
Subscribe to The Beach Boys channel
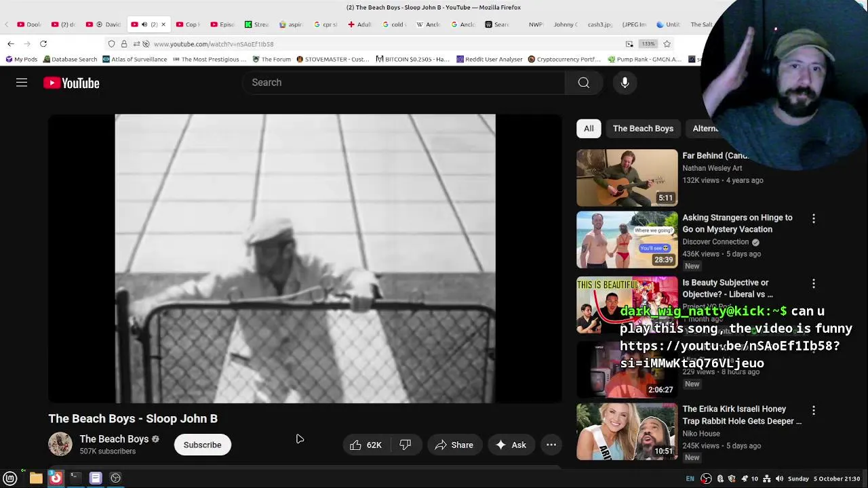point(202,445)
